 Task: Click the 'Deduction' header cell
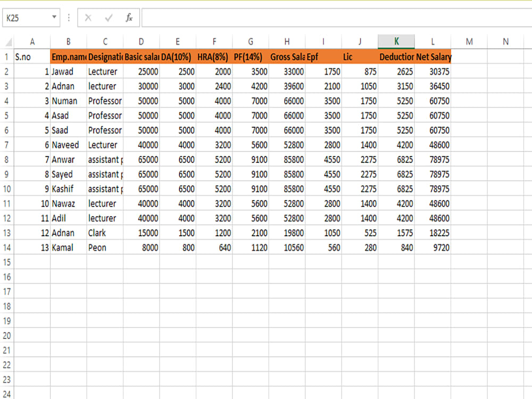pos(396,57)
